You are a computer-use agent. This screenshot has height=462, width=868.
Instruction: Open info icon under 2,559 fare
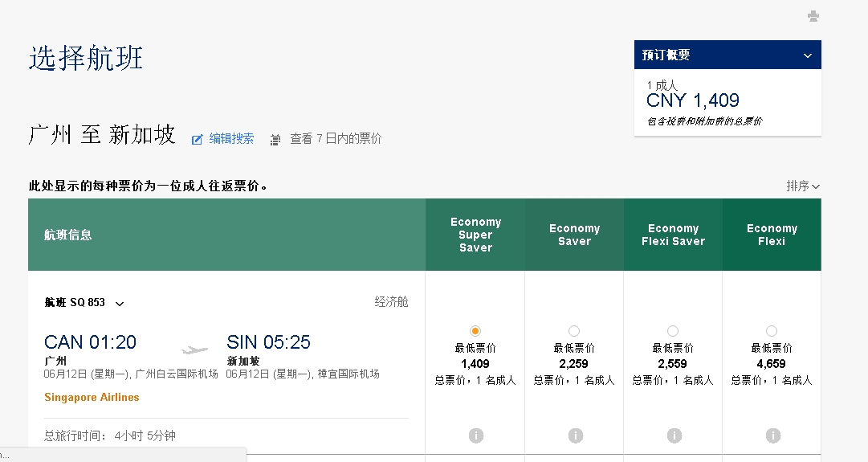[674, 435]
